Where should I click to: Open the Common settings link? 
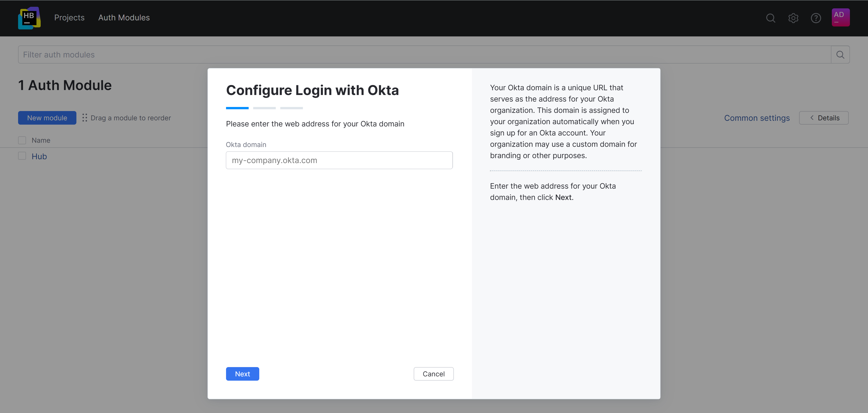[757, 118]
